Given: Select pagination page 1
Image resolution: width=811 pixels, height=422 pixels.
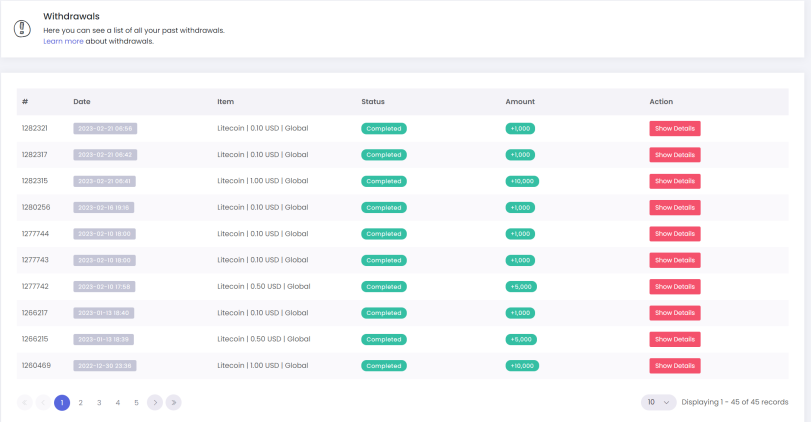Looking at the screenshot, I should click(62, 402).
